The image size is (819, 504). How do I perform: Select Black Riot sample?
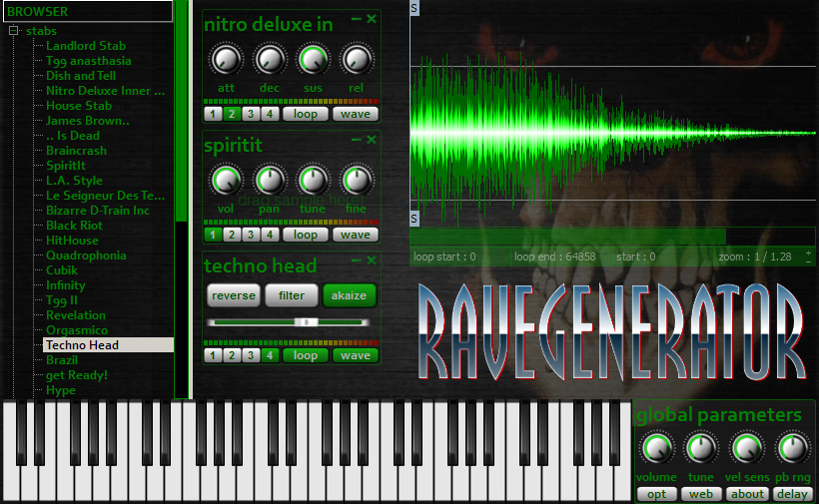point(74,226)
